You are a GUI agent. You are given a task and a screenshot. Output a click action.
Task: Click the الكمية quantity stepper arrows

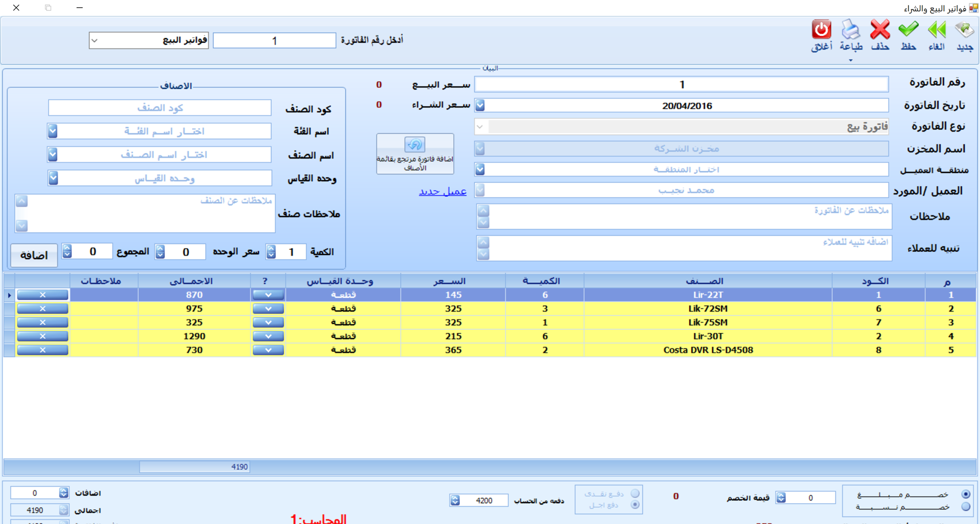[271, 252]
